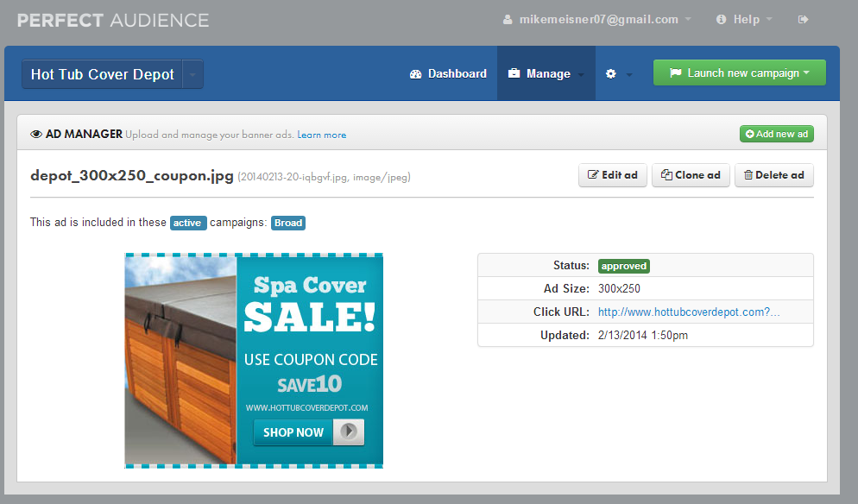
Task: Open the Help menu
Action: click(x=744, y=20)
